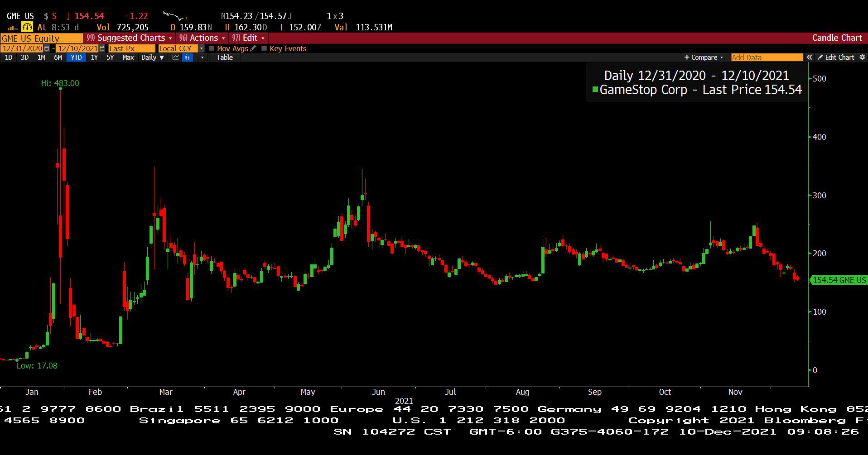Click the signal bars icon under GME US
868x455 pixels.
click(12, 28)
